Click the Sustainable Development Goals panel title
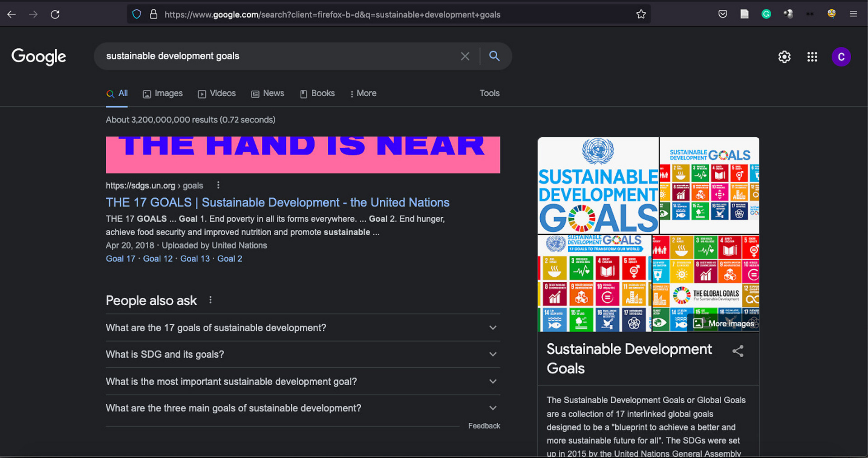Screen dimensions: 868x458 click(x=629, y=359)
